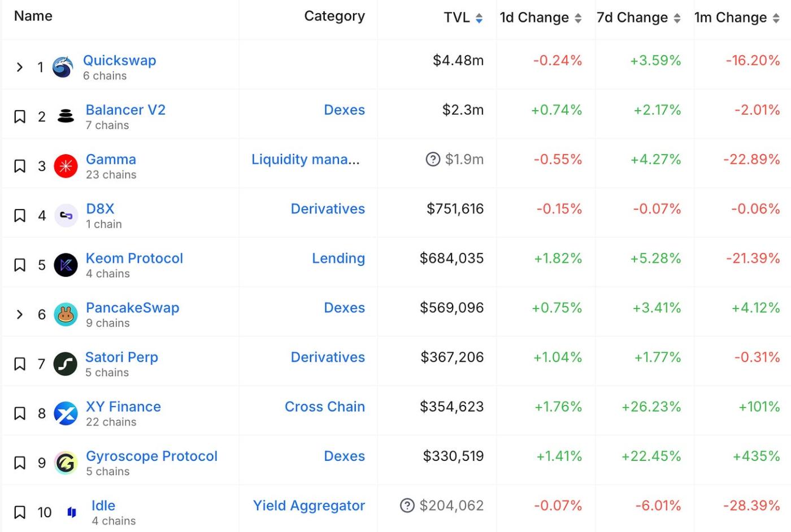This screenshot has height=532, width=791.
Task: Click the question mark icon beside Gamma TVL
Action: (433, 159)
